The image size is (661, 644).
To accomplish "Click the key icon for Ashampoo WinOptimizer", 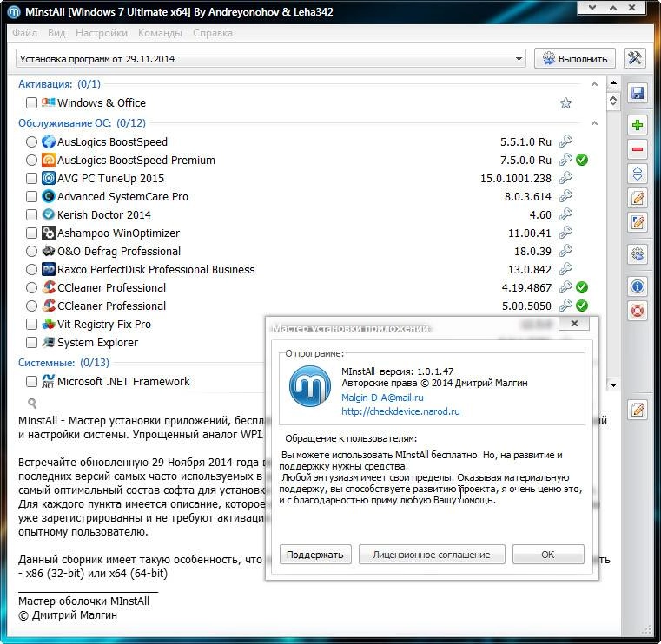I will tap(565, 233).
